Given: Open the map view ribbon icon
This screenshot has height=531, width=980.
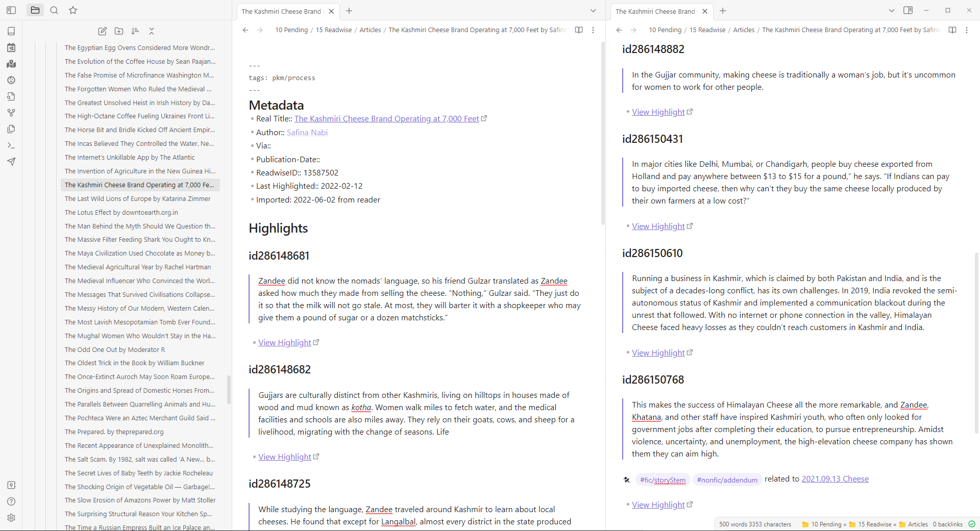Looking at the screenshot, I should click(11, 64).
